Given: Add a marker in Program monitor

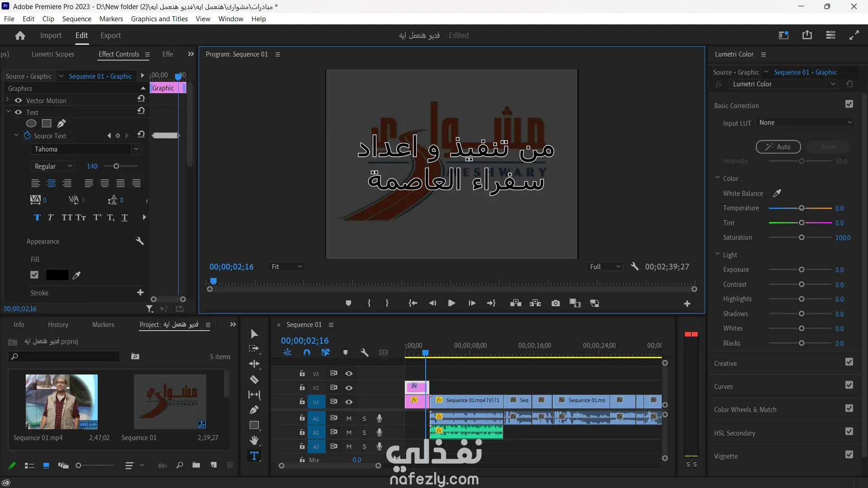Looking at the screenshot, I should (x=348, y=303).
